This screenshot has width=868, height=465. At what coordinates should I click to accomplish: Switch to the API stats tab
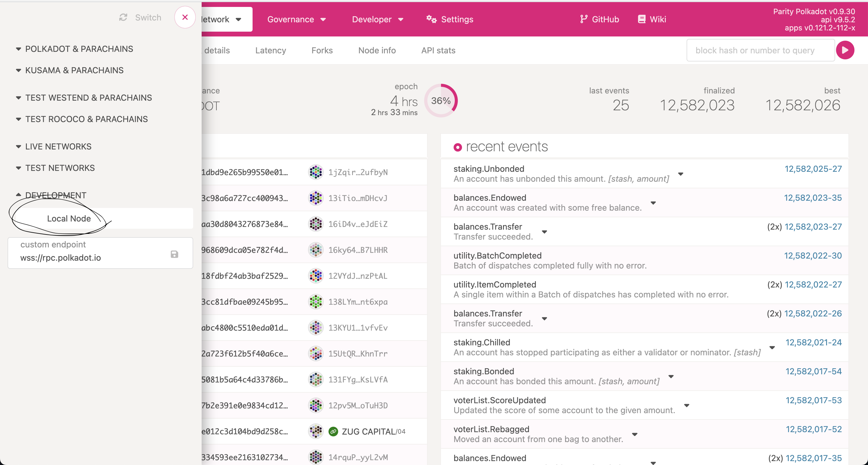tap(438, 51)
